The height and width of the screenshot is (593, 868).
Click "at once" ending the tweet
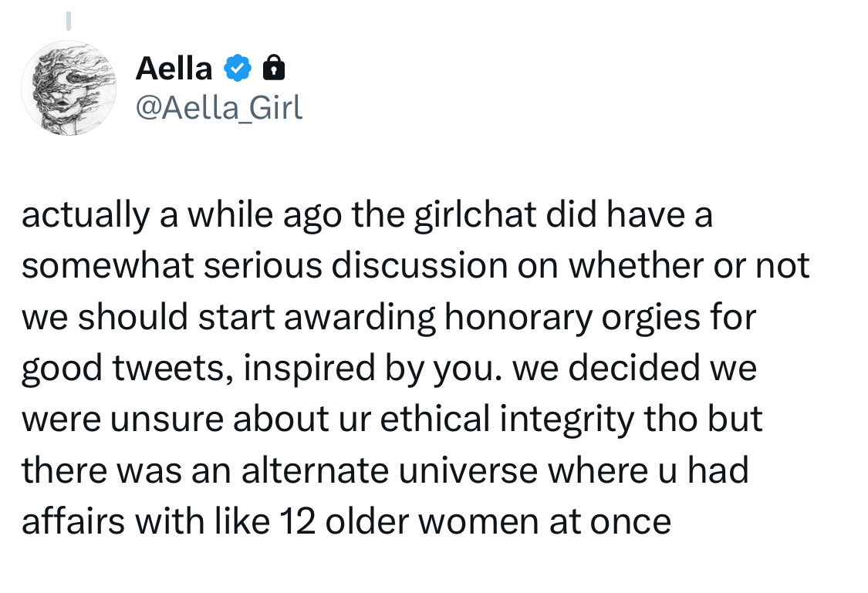click(610, 521)
